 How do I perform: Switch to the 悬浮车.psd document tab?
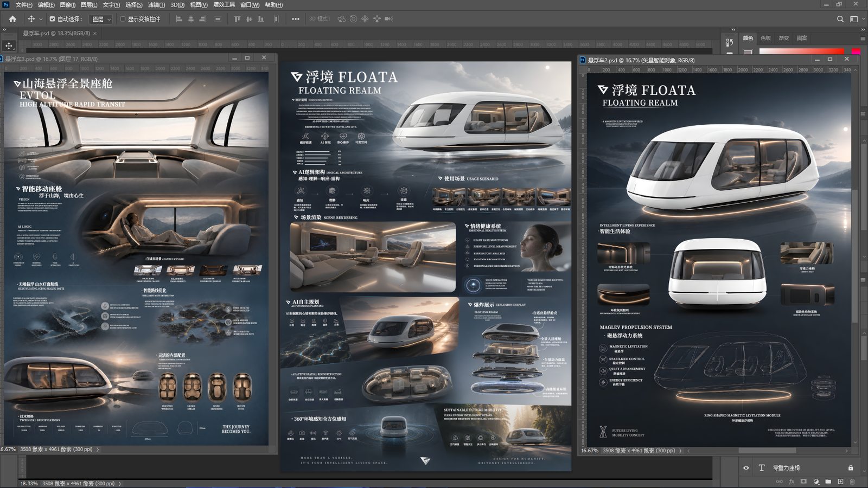tap(56, 33)
